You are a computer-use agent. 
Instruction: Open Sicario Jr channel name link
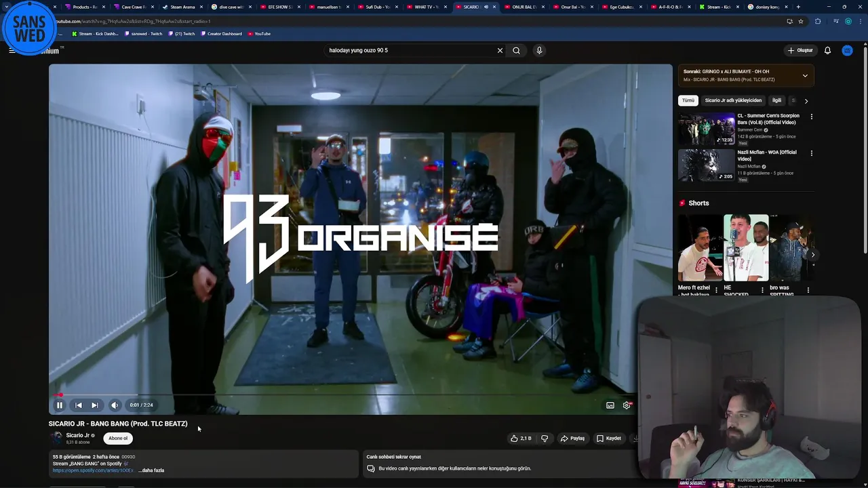78,435
